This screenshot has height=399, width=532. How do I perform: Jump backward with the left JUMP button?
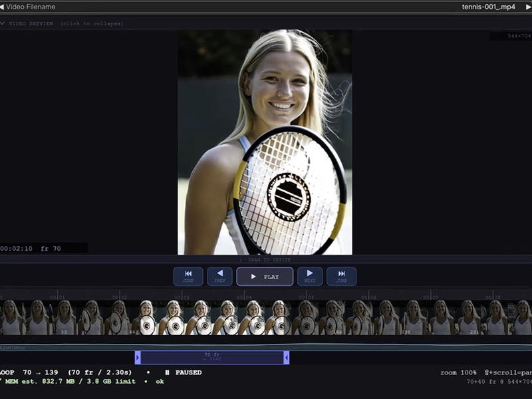[x=188, y=277]
